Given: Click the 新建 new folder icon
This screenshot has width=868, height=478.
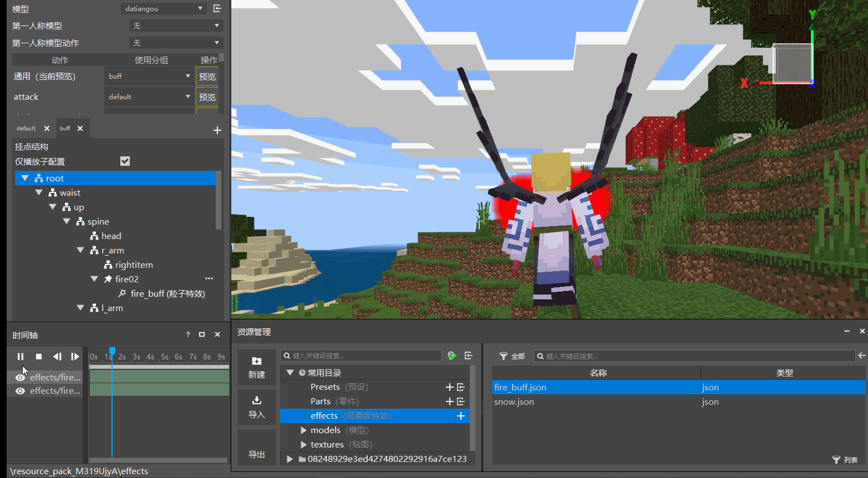Looking at the screenshot, I should pyautogui.click(x=257, y=361).
